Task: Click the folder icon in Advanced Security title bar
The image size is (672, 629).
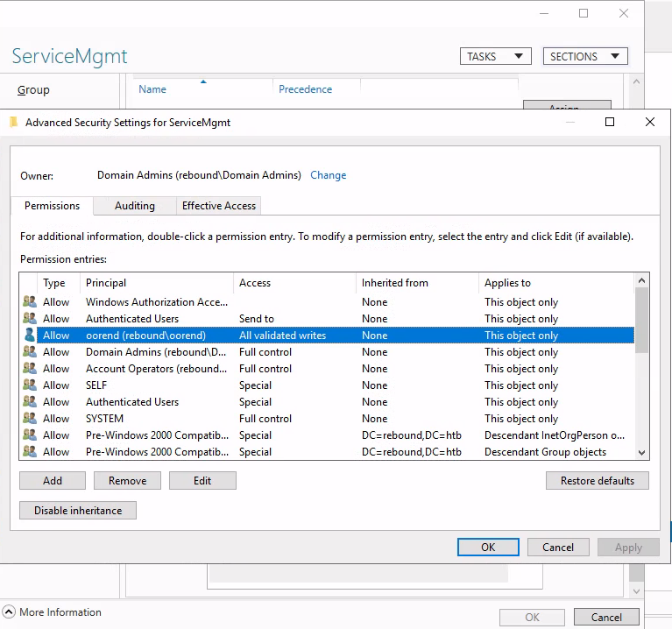Action: point(13,122)
